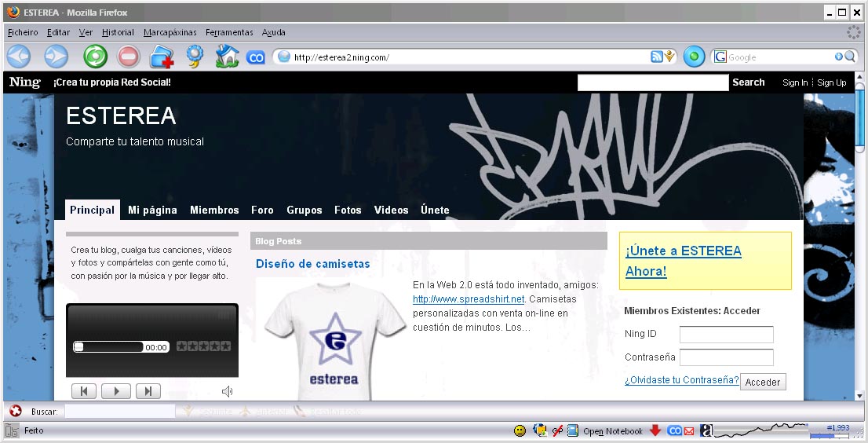Click the Ning ID input field

coord(726,334)
